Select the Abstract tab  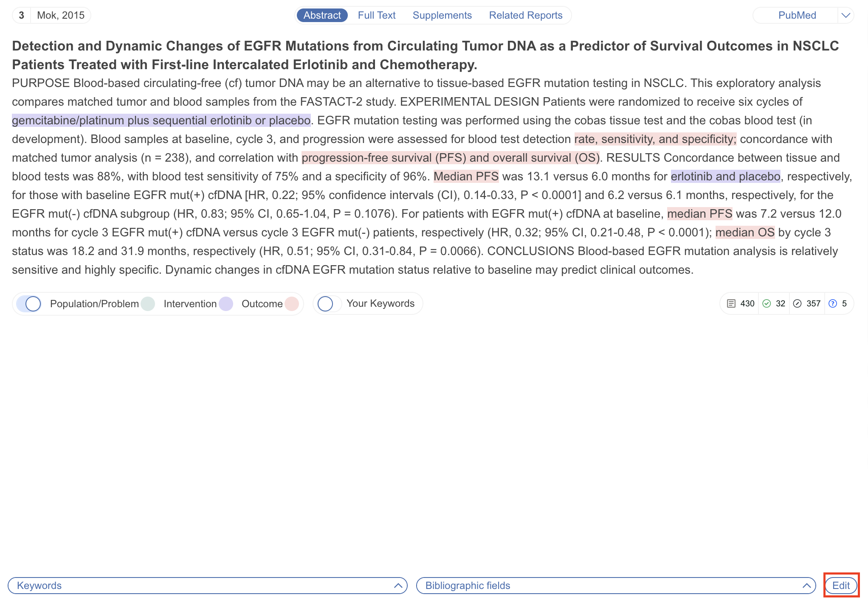click(322, 15)
